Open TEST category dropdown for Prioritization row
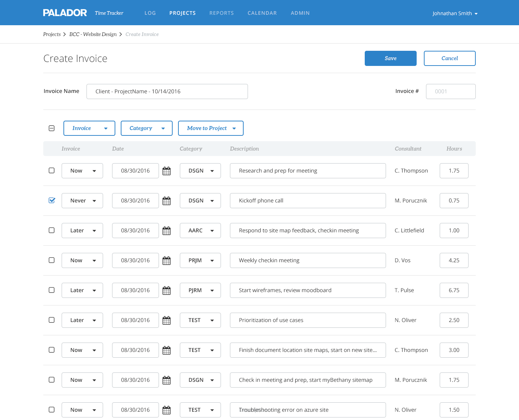The image size is (519, 420). point(200,320)
